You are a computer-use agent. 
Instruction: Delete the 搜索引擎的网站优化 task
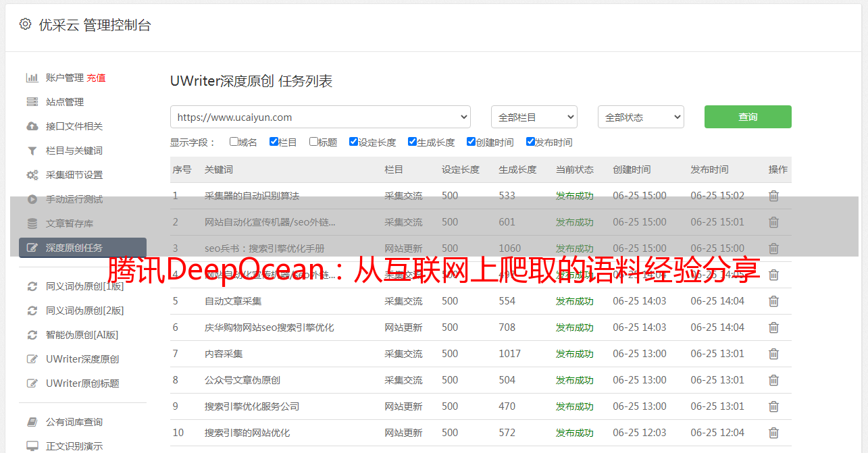pos(774,433)
